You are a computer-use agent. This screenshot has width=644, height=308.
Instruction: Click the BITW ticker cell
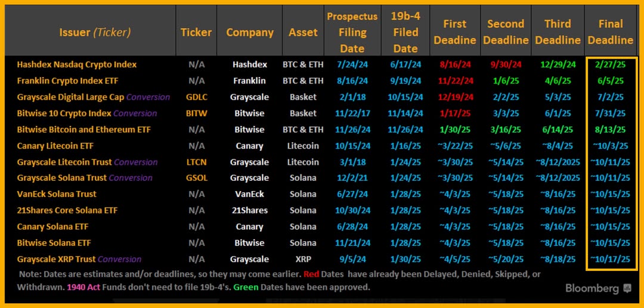[x=196, y=113]
